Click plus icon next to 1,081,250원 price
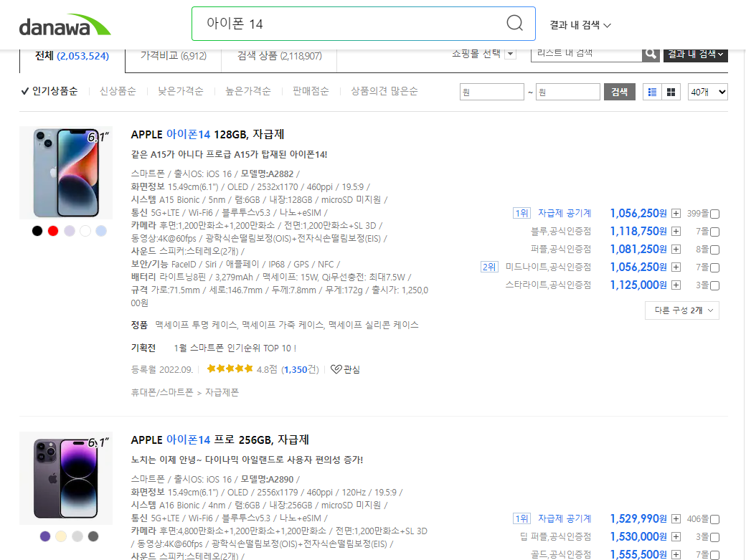The height and width of the screenshot is (560, 746). (676, 249)
